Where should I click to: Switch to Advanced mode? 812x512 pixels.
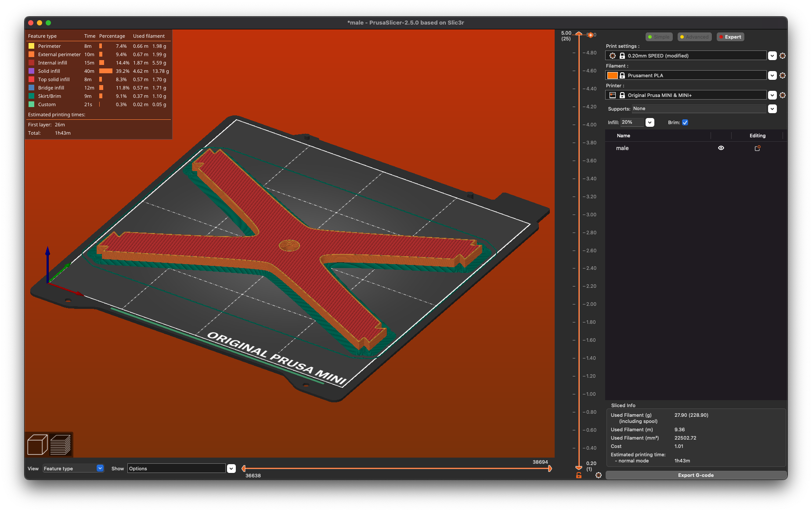[x=694, y=37]
